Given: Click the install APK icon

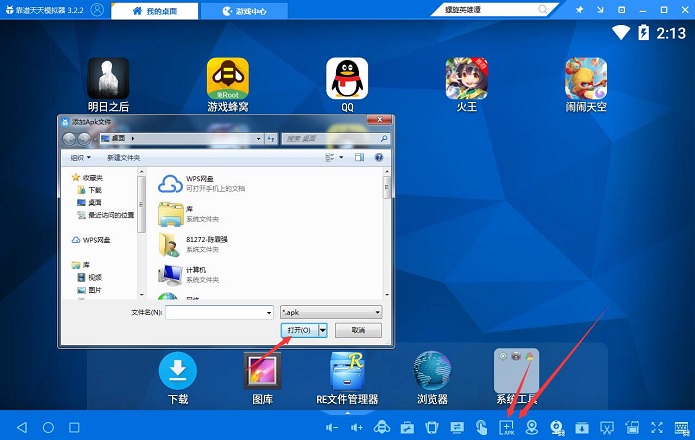Looking at the screenshot, I should [507, 427].
